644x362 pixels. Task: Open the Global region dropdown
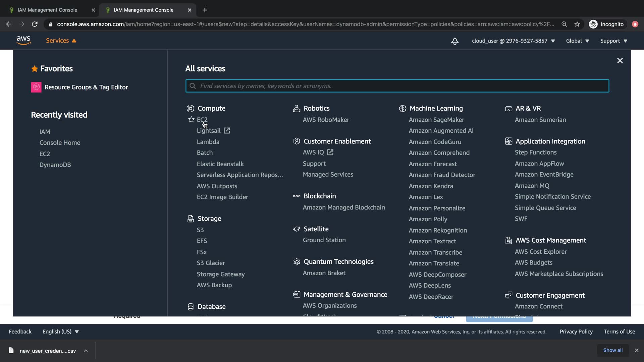point(577,41)
